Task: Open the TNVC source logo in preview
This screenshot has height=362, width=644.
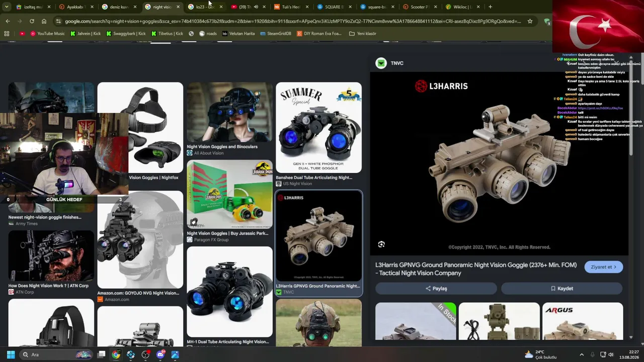Action: (x=381, y=63)
